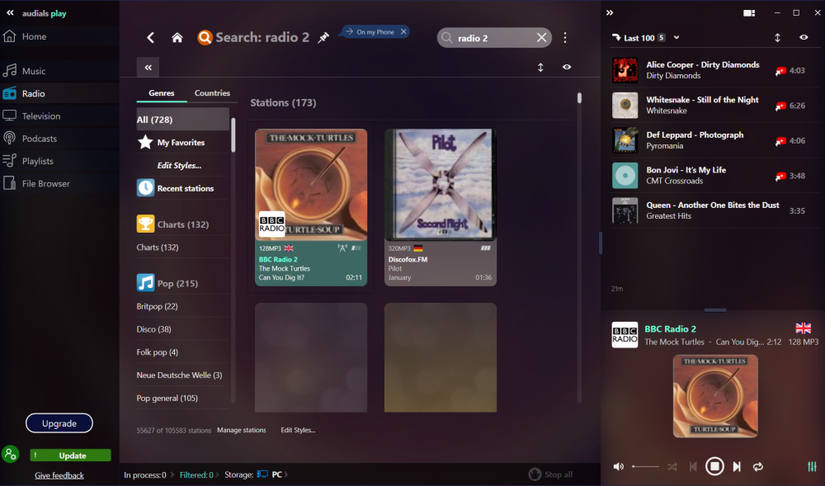Select Folk pop (4) subgenre
825x486 pixels.
click(157, 352)
